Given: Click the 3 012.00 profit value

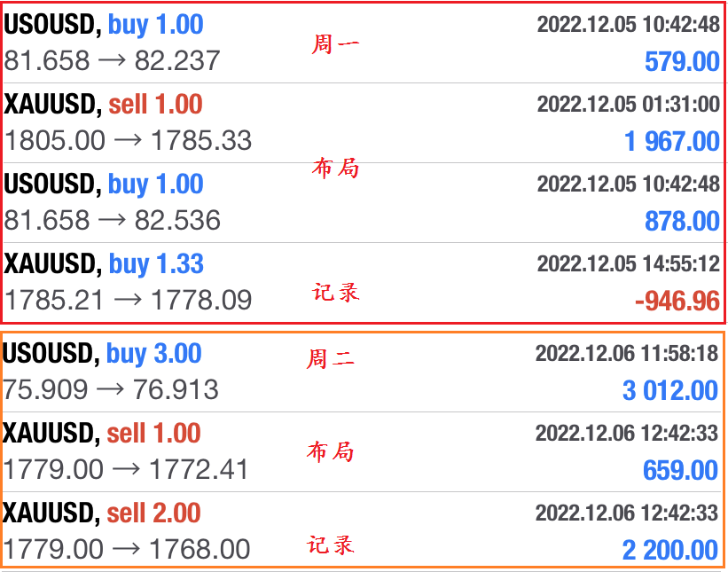Looking at the screenshot, I should pos(670,390).
